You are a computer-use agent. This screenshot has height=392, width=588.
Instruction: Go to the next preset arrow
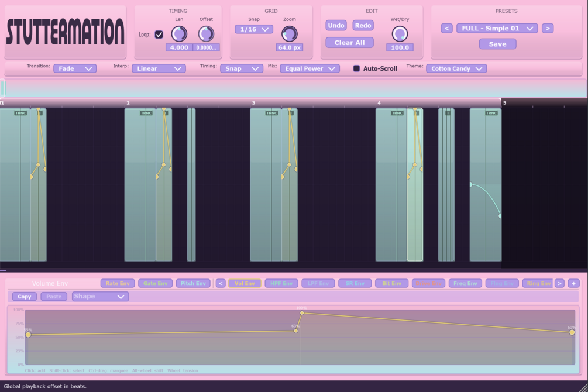(x=548, y=29)
